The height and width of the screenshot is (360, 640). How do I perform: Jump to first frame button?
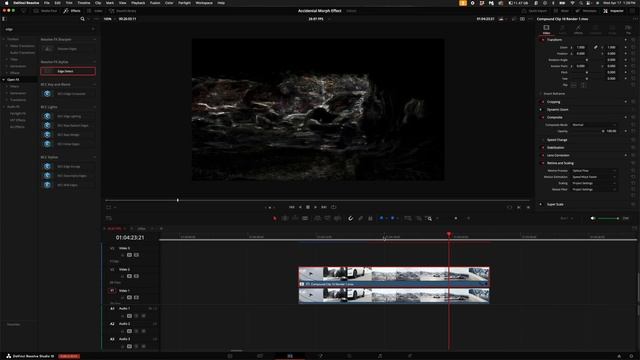[291, 207]
